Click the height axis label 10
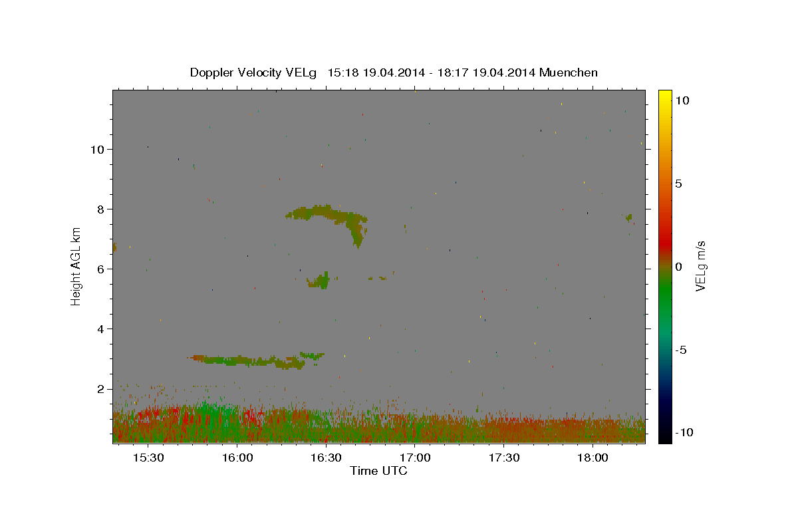 click(99, 150)
